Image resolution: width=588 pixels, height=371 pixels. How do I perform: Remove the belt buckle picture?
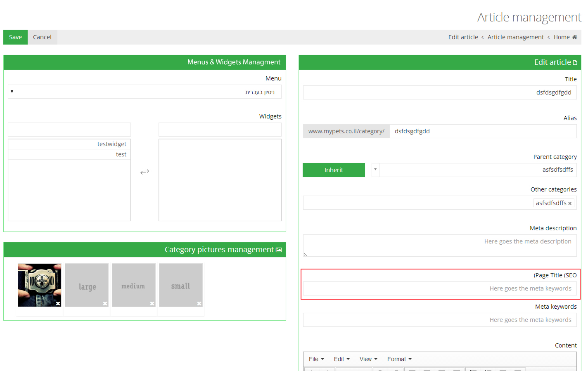click(58, 303)
